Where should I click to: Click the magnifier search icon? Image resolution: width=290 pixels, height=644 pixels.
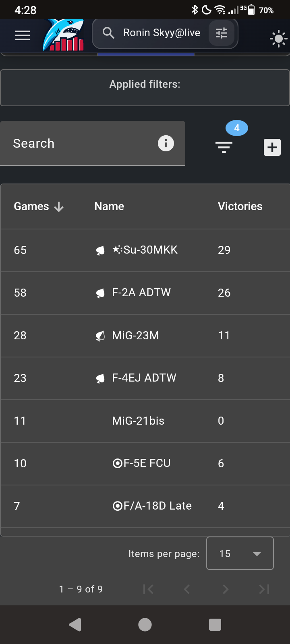coord(108,33)
